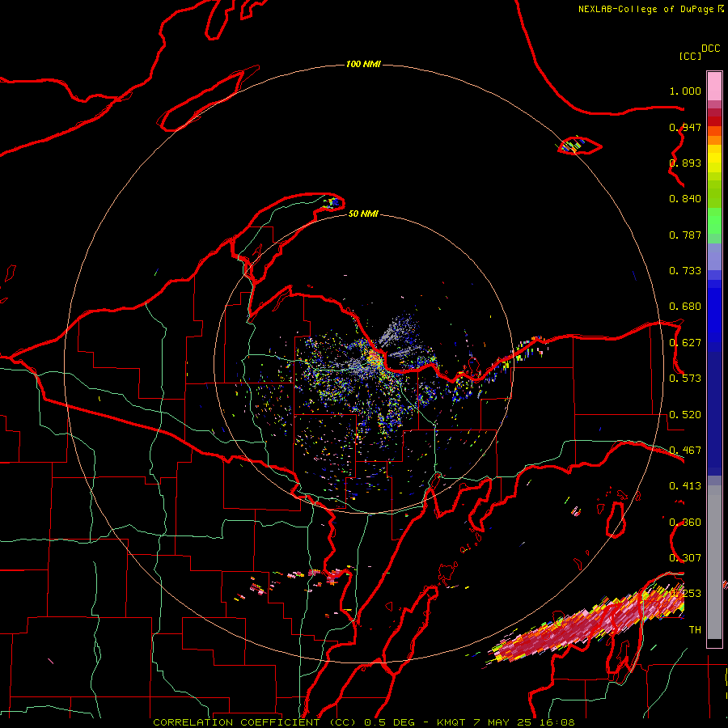This screenshot has height=728, width=728.
Task: Click the 0.947 scale value
Action: 685,127
